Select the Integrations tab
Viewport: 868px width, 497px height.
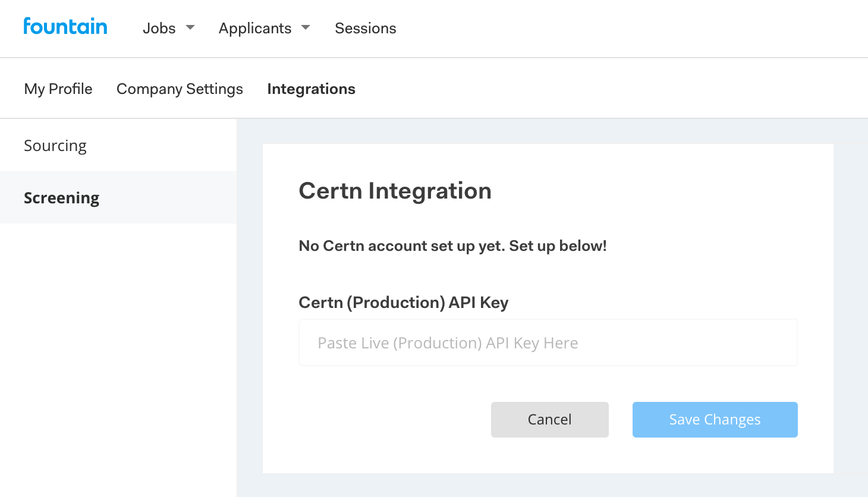pos(311,89)
